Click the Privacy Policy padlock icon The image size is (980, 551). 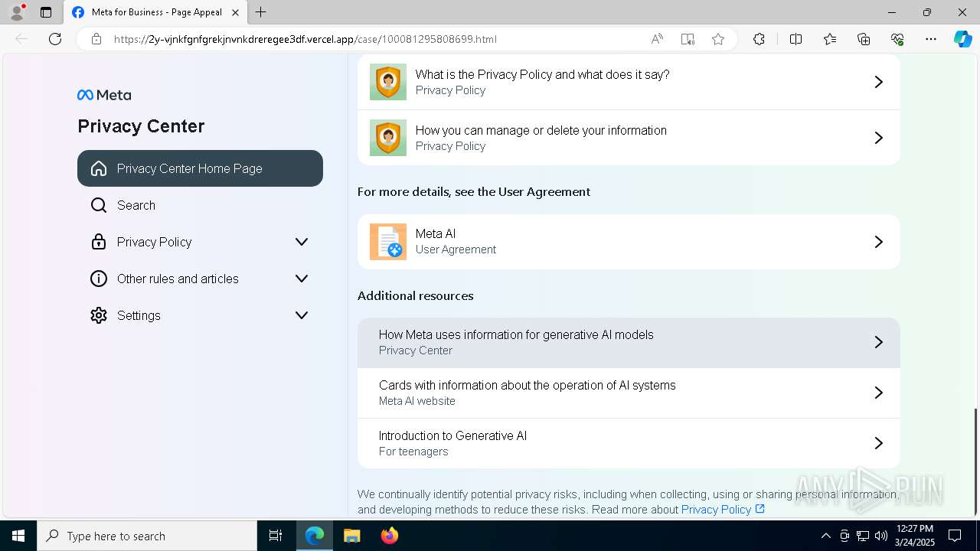pyautogui.click(x=99, y=242)
